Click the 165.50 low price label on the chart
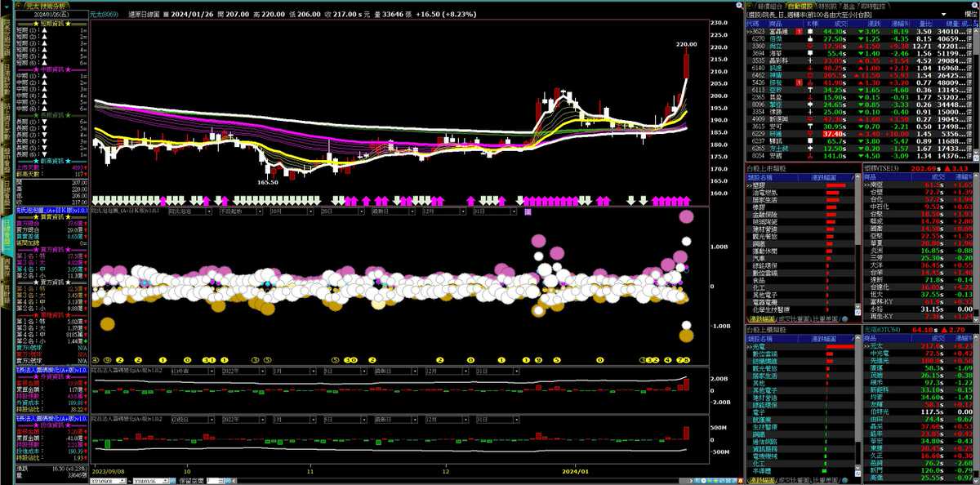The height and width of the screenshot is (485, 980). pos(268,182)
